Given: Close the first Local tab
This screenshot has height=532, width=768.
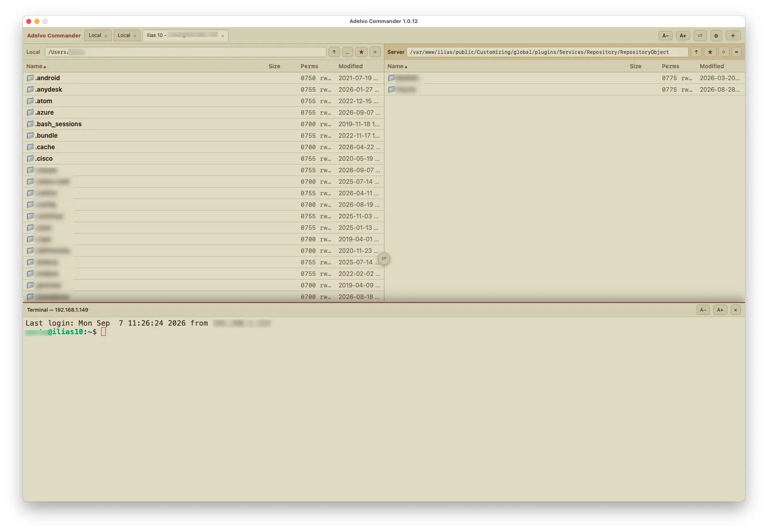Looking at the screenshot, I should click(106, 36).
